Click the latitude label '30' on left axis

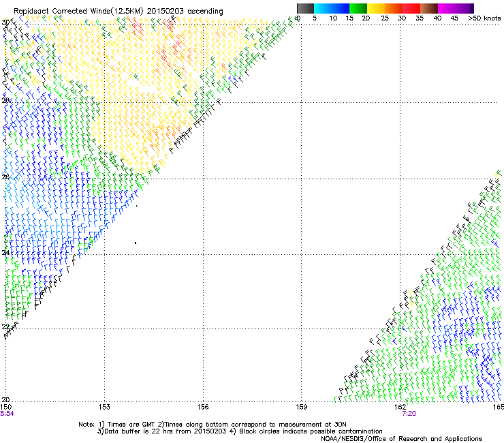click(x=5, y=22)
